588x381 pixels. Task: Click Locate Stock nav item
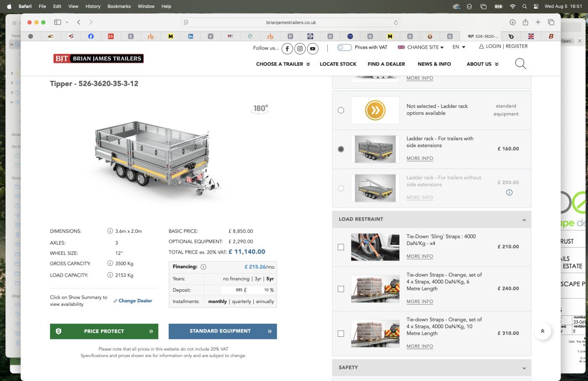[x=338, y=64]
